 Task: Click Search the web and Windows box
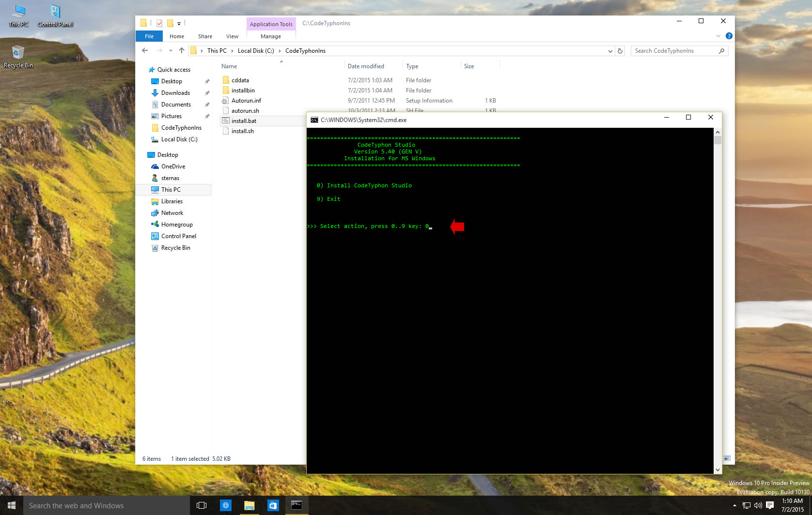tap(107, 505)
